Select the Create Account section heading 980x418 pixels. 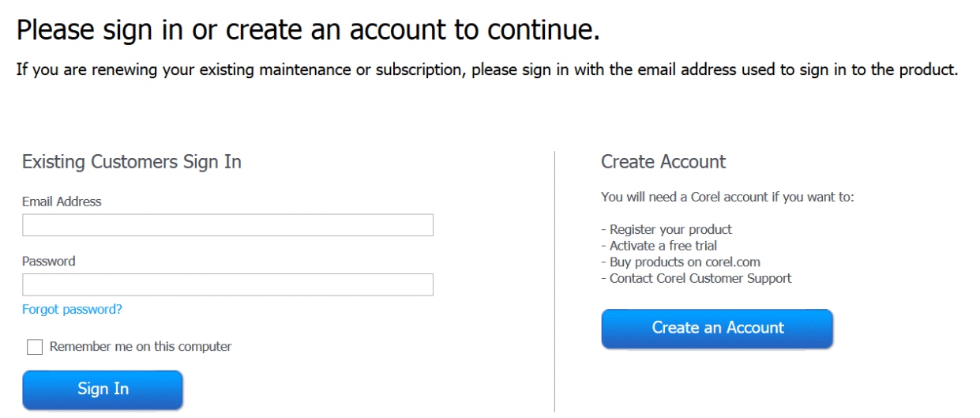tap(663, 162)
